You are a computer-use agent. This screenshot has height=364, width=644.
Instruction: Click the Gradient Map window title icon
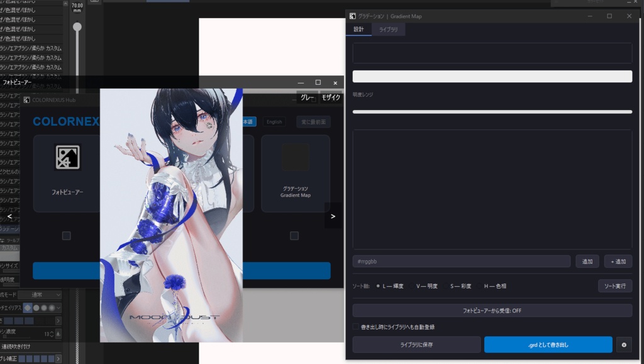point(352,16)
